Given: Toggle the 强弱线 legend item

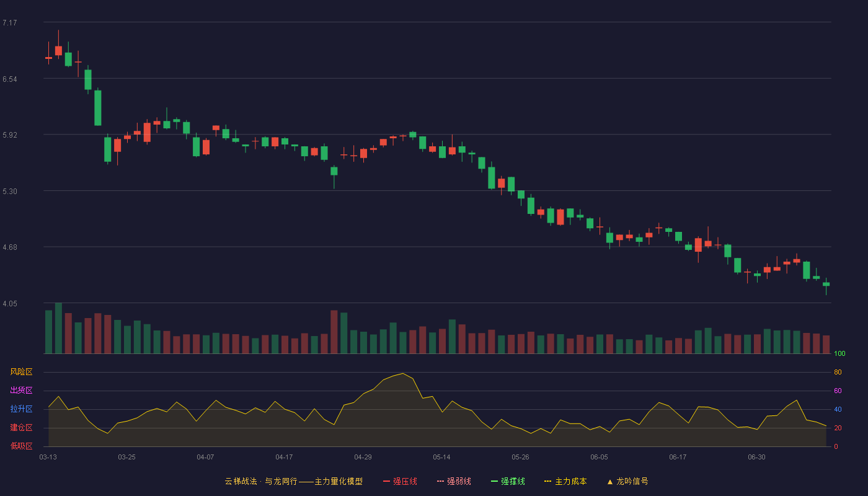Looking at the screenshot, I should click(x=454, y=481).
